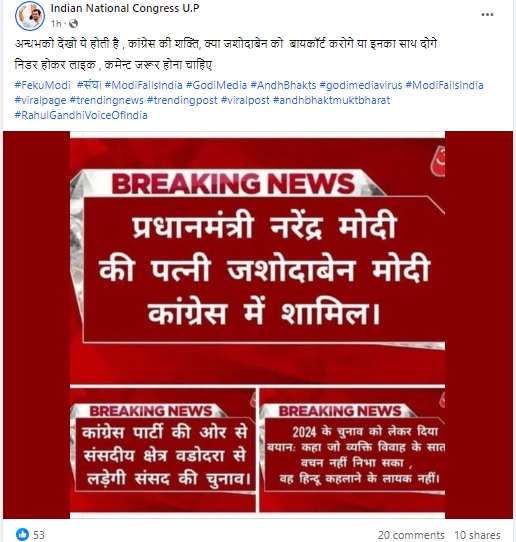This screenshot has height=542, width=516.
Task: Open the #viralpost hashtag
Action: 245,100
